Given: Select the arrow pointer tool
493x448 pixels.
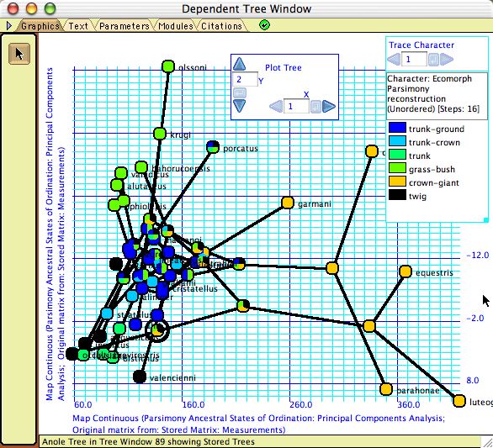Looking at the screenshot, I should point(19,54).
